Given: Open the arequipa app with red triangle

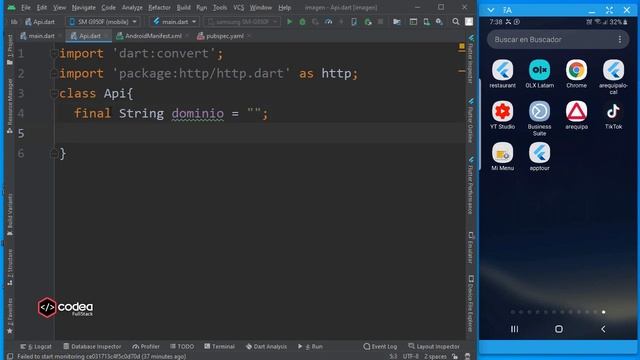Looking at the screenshot, I should click(x=576, y=115).
